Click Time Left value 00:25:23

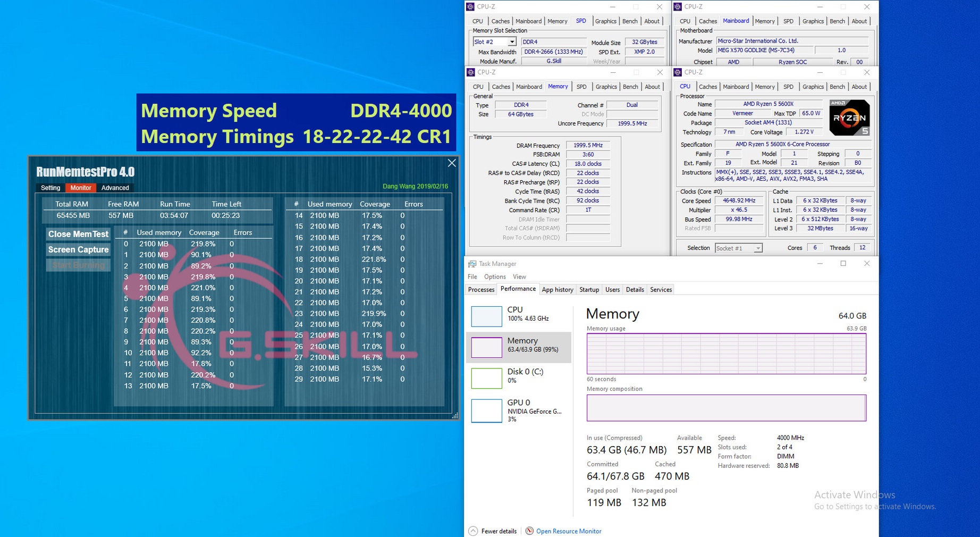pos(225,215)
